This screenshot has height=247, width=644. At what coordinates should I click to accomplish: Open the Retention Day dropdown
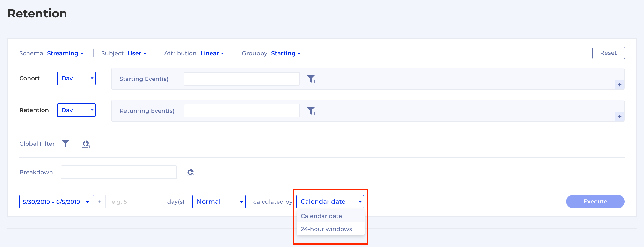click(76, 110)
